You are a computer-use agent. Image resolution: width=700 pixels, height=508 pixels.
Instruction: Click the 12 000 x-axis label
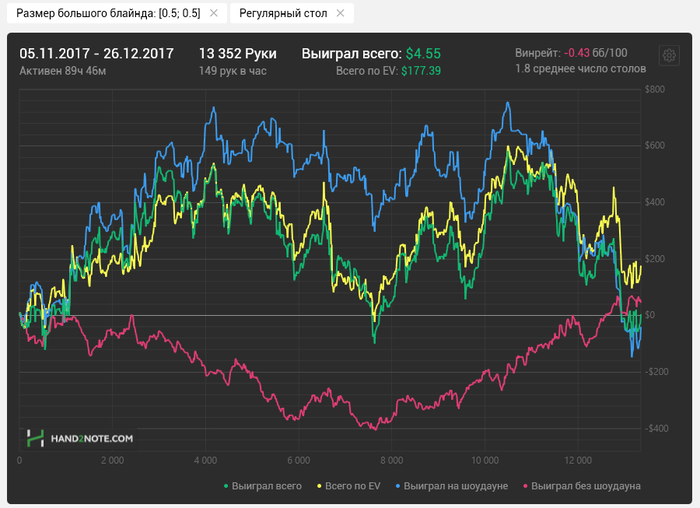click(578, 461)
